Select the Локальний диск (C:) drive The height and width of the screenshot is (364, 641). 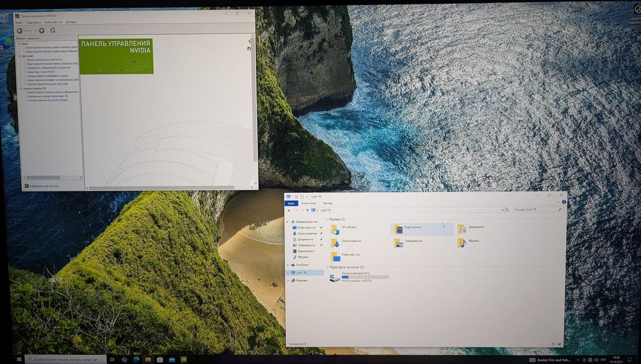(360, 277)
